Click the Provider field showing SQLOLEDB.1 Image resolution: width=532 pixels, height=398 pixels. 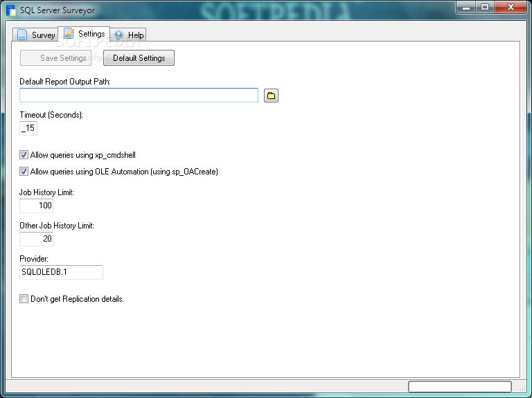pos(61,272)
